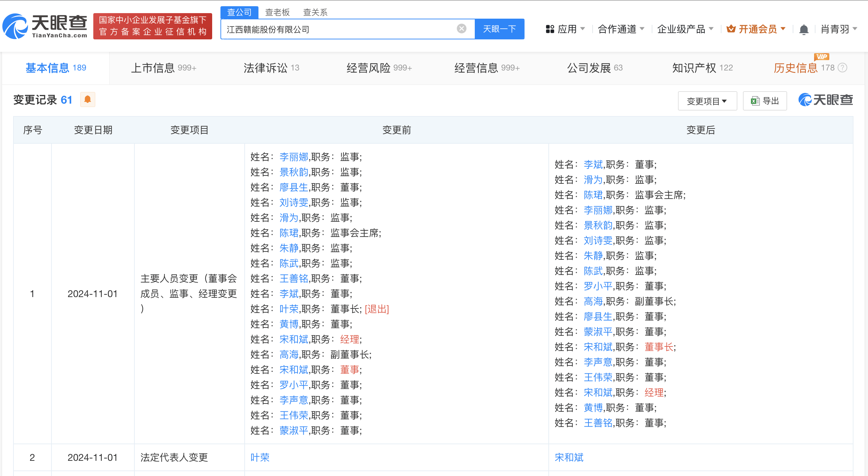This screenshot has height=476, width=868.
Task: Open 李声意 link in 变更后 column
Action: pyautogui.click(x=598, y=362)
